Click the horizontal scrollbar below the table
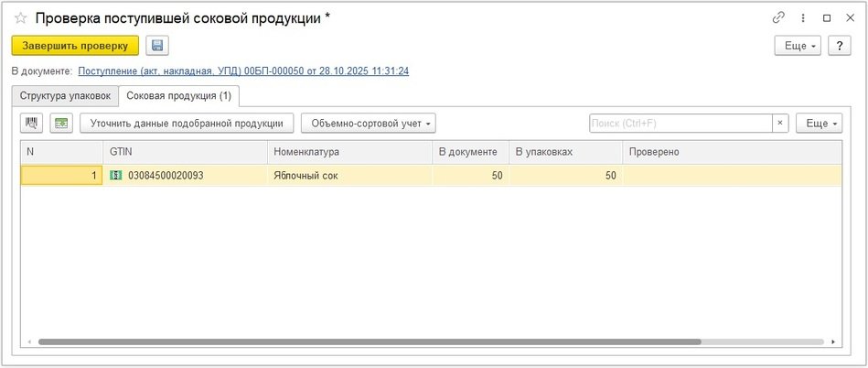868x368 pixels. [x=366, y=341]
